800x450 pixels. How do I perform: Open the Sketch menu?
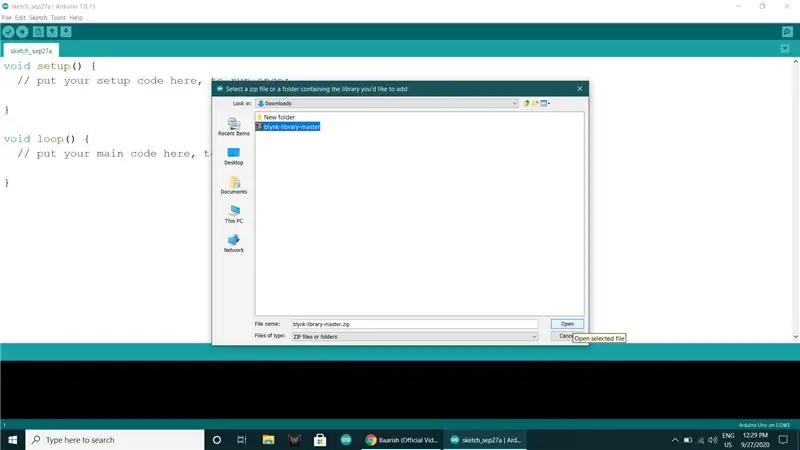(38, 17)
